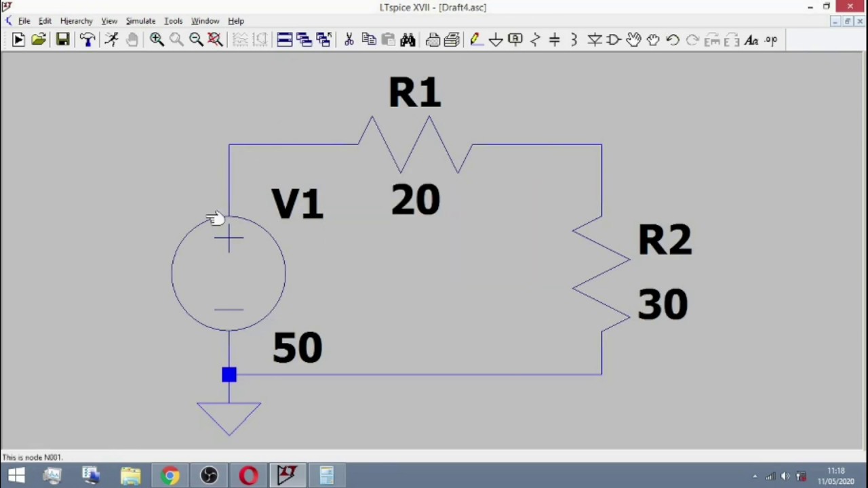Open Google Chrome from the taskbar
This screenshot has width=868, height=488.
click(x=170, y=476)
